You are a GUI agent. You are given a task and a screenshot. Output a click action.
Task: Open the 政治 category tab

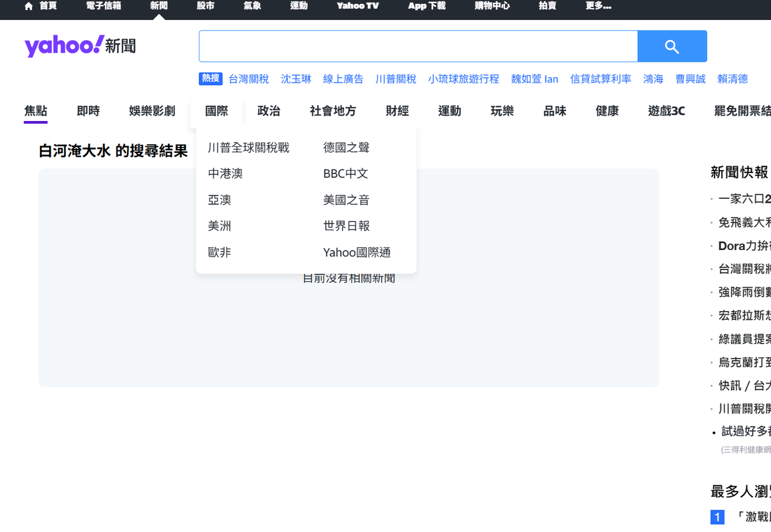click(269, 111)
